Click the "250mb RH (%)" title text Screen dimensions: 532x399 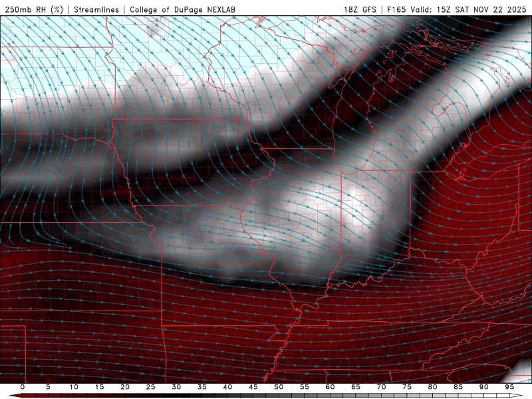click(x=34, y=9)
